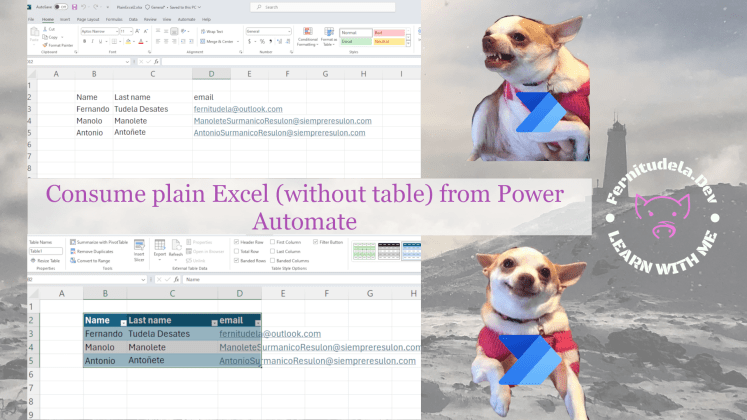Uncheck the Filter Button checkbox
747x420 pixels.
point(315,242)
